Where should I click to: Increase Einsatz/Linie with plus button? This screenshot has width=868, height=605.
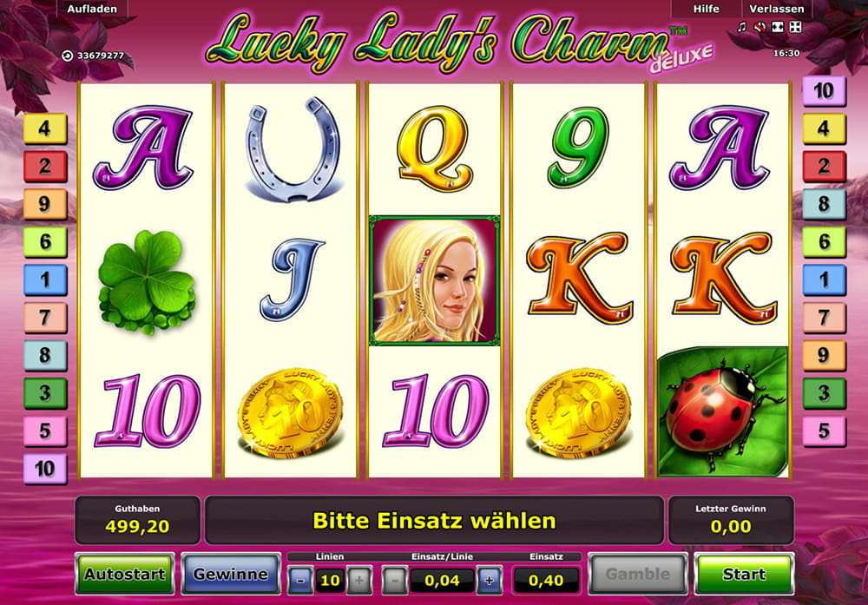point(490,580)
